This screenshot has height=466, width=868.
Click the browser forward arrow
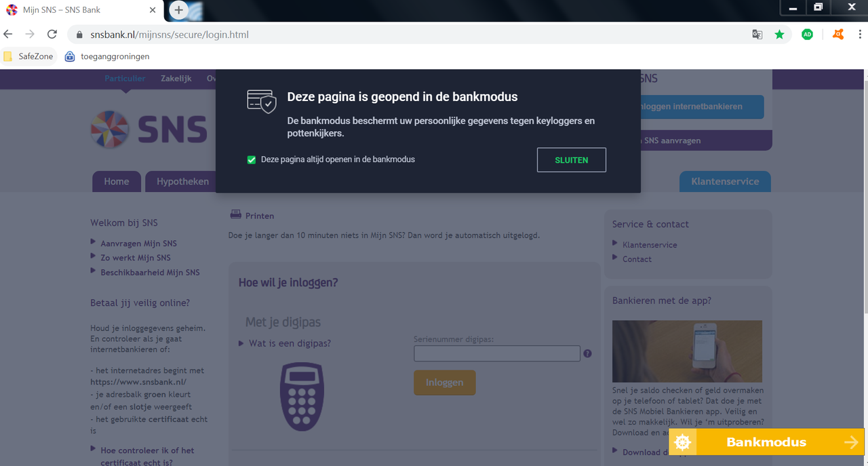[30, 34]
